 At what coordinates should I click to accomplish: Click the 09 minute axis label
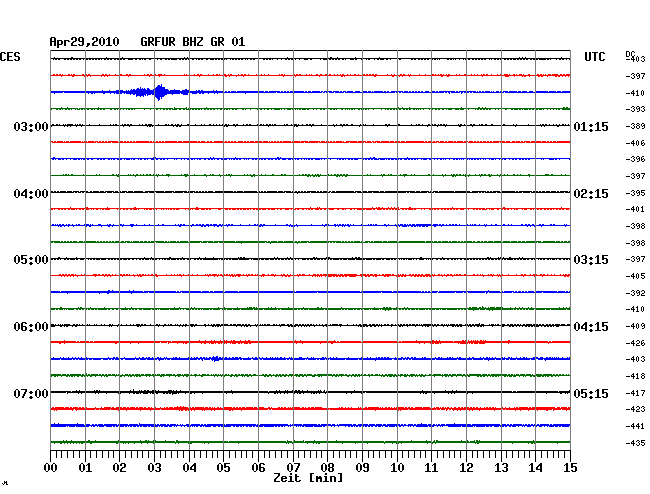pos(362,468)
